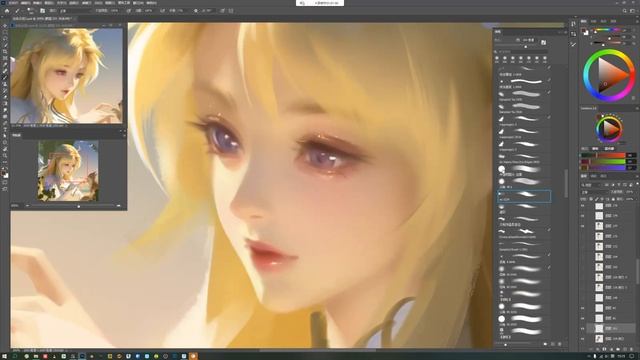
Task: Toggle visibility of the highlighted selected layer
Action: pyautogui.click(x=583, y=328)
